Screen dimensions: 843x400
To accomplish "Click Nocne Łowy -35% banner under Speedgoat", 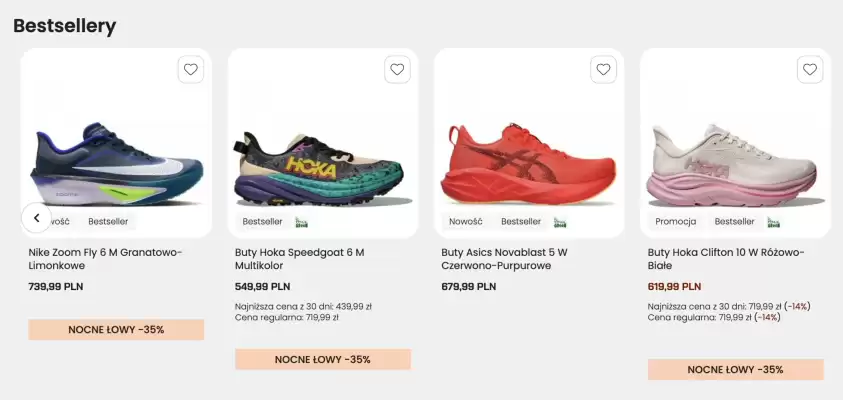I will [x=323, y=359].
